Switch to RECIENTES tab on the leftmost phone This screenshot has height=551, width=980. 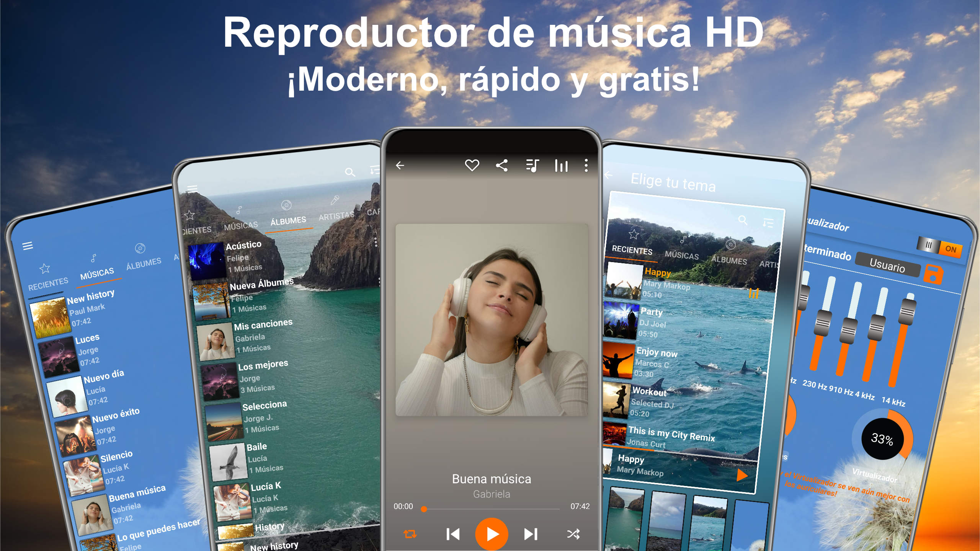pos(48,284)
